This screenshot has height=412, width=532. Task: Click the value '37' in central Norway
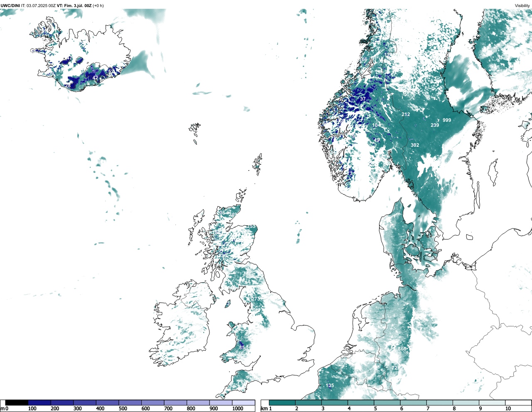coord(363,99)
